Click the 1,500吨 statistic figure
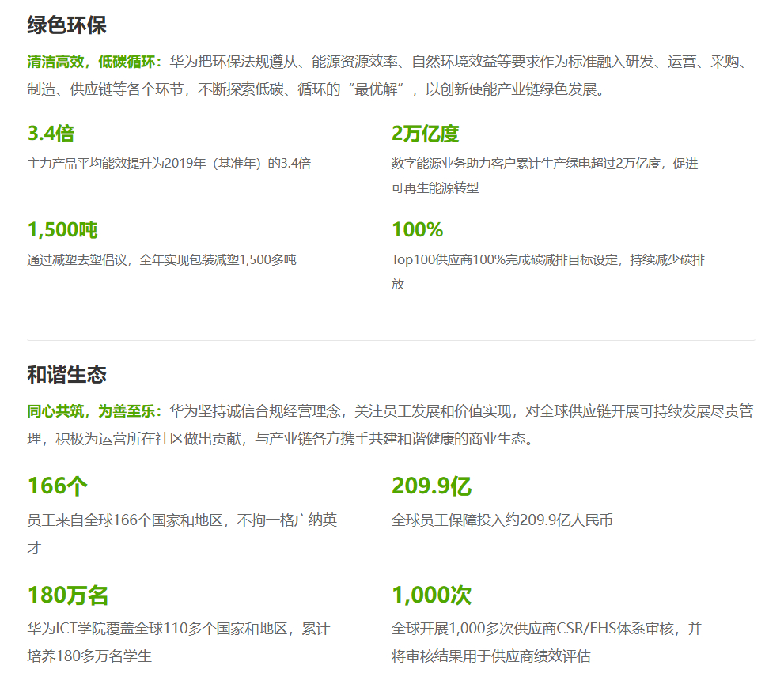Image resolution: width=784 pixels, height=688 pixels. (x=62, y=230)
